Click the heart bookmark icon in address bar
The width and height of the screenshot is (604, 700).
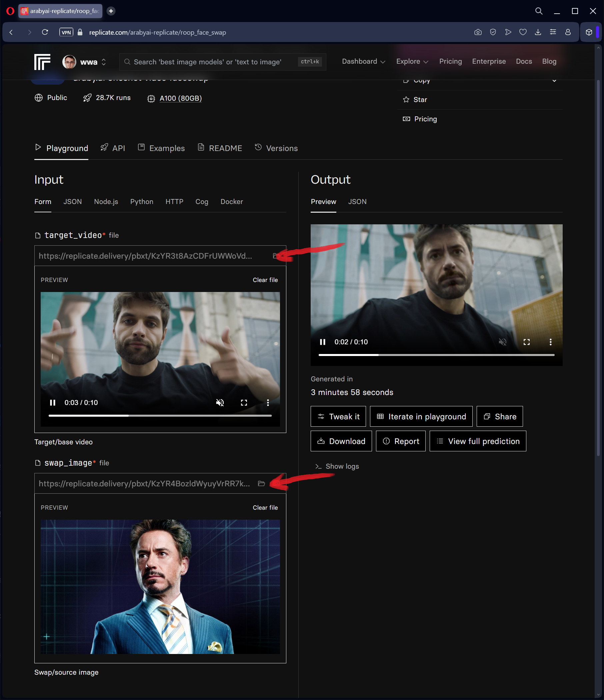click(523, 32)
